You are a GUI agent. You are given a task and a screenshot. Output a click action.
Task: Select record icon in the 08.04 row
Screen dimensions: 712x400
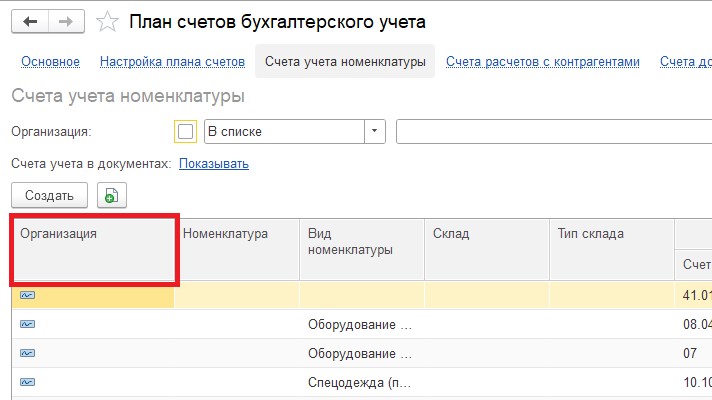point(27,324)
